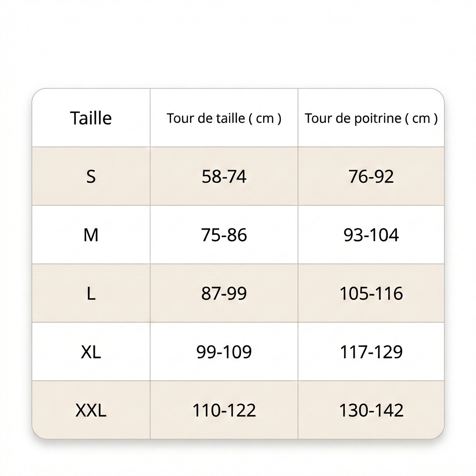476x476 pixels.
Task: Click chest measurement 105-116
Action: (371, 294)
